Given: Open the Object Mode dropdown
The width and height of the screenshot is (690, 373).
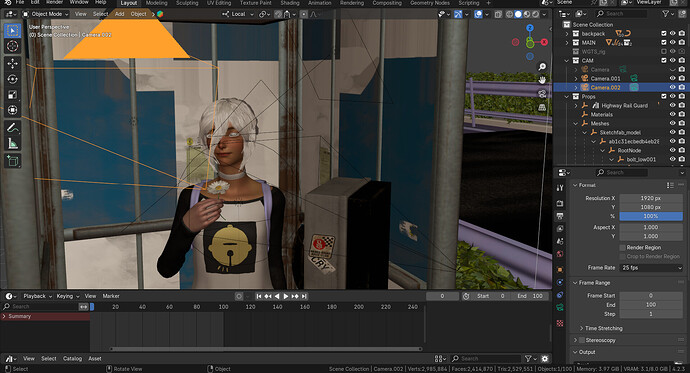Looking at the screenshot, I should 46,14.
